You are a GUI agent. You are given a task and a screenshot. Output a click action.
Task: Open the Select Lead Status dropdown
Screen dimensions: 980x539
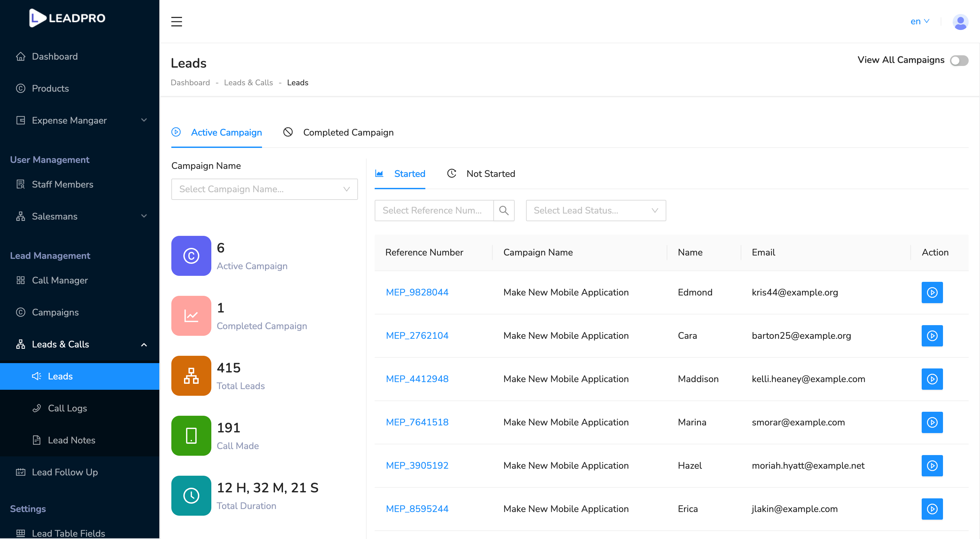(x=596, y=210)
